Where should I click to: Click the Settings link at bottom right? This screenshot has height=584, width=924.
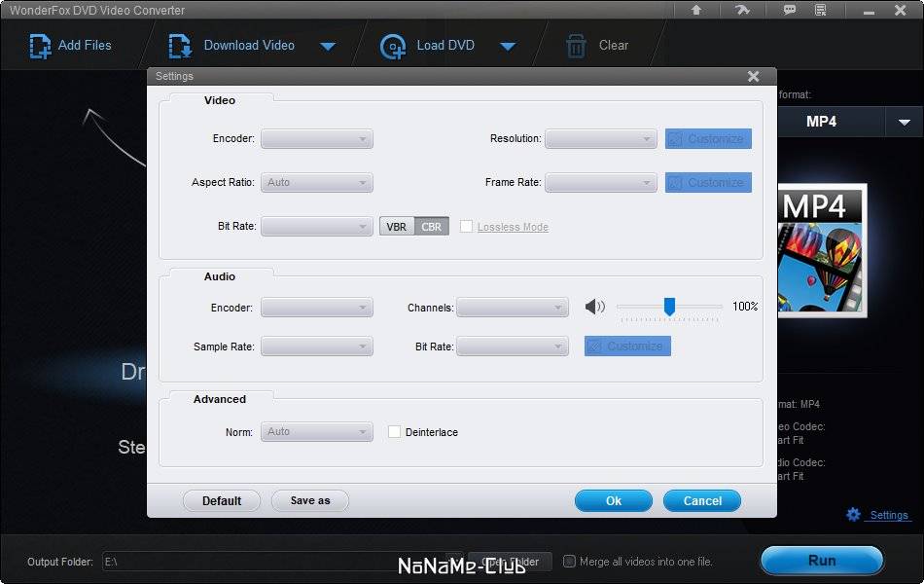pos(889,515)
